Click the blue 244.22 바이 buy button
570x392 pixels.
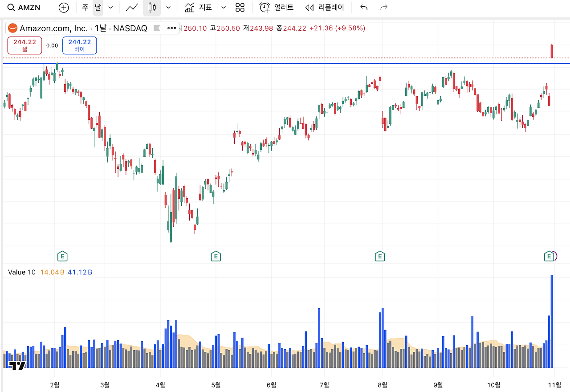pos(80,45)
